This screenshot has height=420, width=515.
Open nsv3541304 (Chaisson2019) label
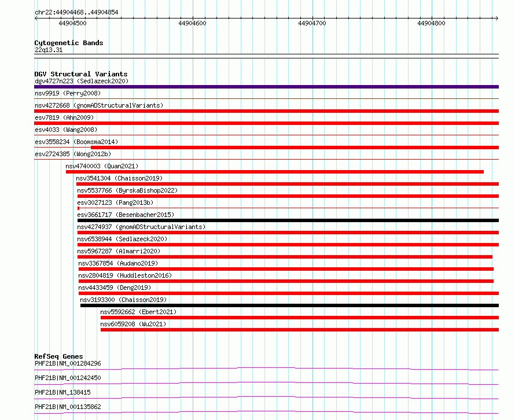[119, 178]
